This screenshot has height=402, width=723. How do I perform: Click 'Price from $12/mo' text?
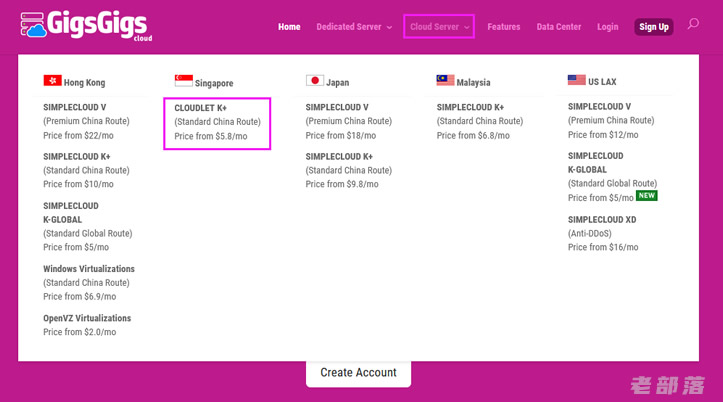(603, 135)
